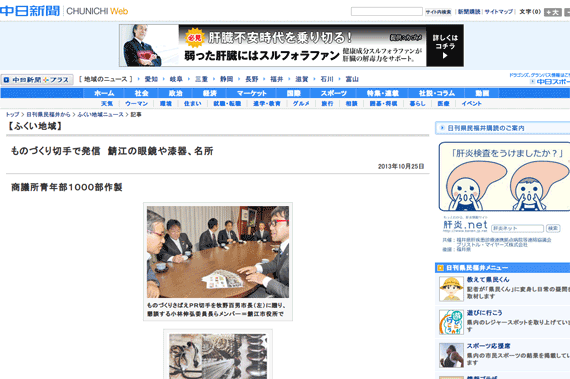
Task: Open the 社説・コラム tab
Action: pos(437,93)
